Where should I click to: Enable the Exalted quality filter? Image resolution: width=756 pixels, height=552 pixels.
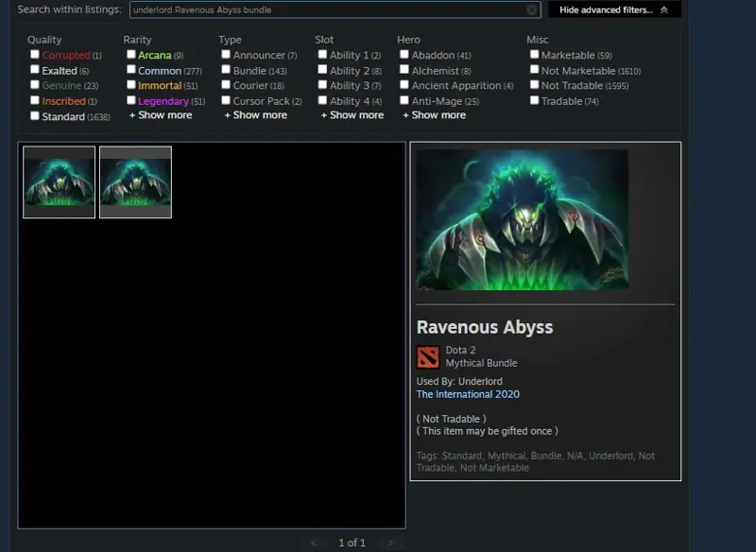(35, 70)
